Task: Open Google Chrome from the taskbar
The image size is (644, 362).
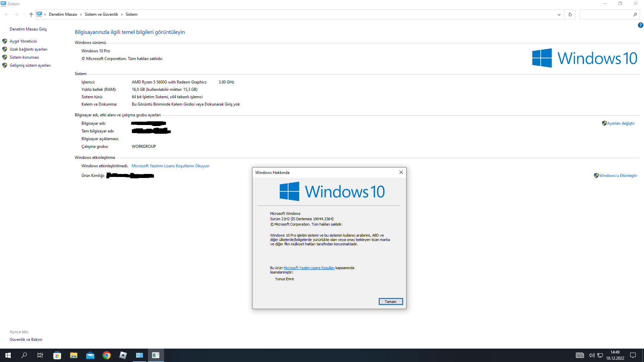Action: pyautogui.click(x=107, y=355)
